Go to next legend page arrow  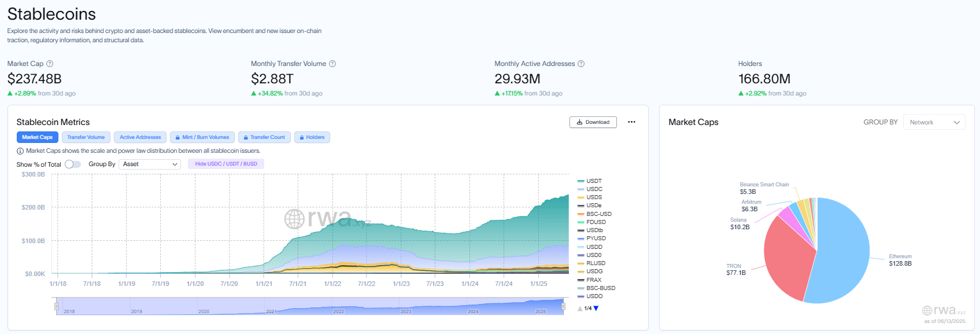(596, 309)
